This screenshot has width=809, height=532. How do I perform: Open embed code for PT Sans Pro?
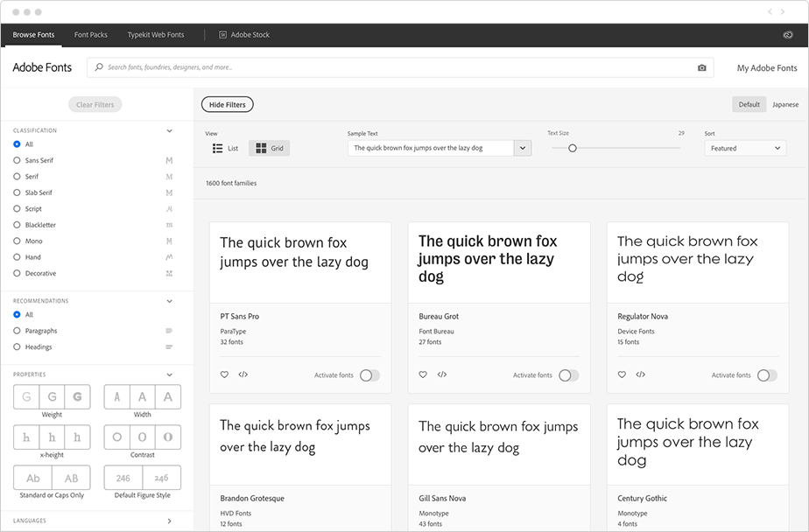pyautogui.click(x=243, y=374)
